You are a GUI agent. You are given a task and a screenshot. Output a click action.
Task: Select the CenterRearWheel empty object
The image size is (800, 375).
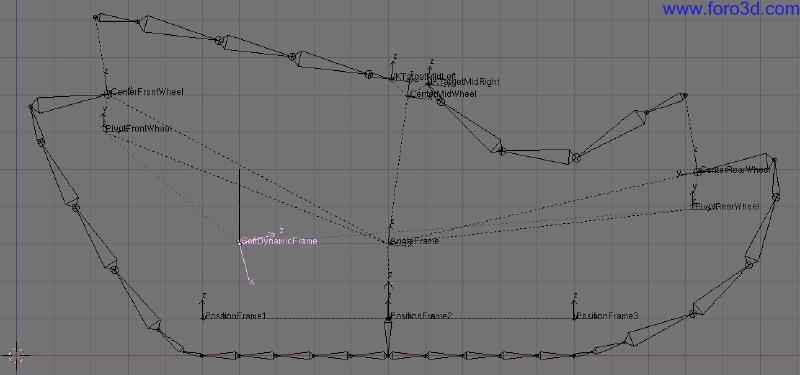pyautogui.click(x=735, y=170)
